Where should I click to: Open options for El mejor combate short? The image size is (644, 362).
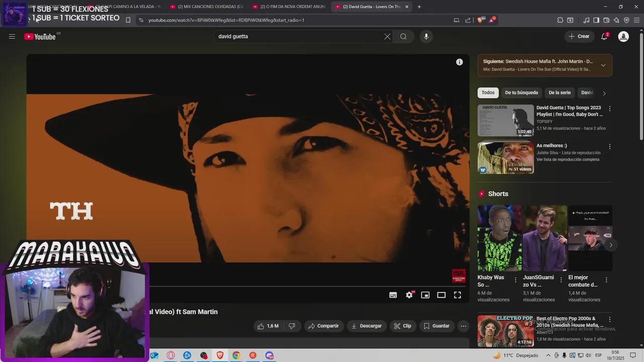606,280
